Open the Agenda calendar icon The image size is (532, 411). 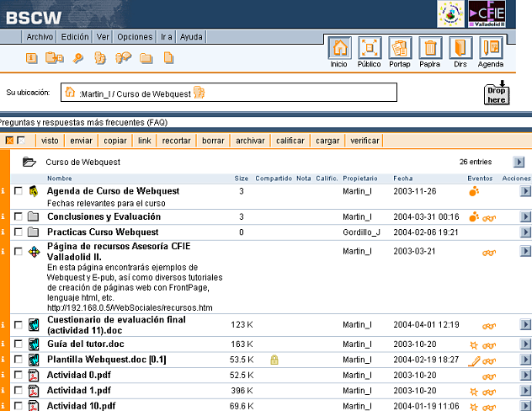pyautogui.click(x=491, y=51)
